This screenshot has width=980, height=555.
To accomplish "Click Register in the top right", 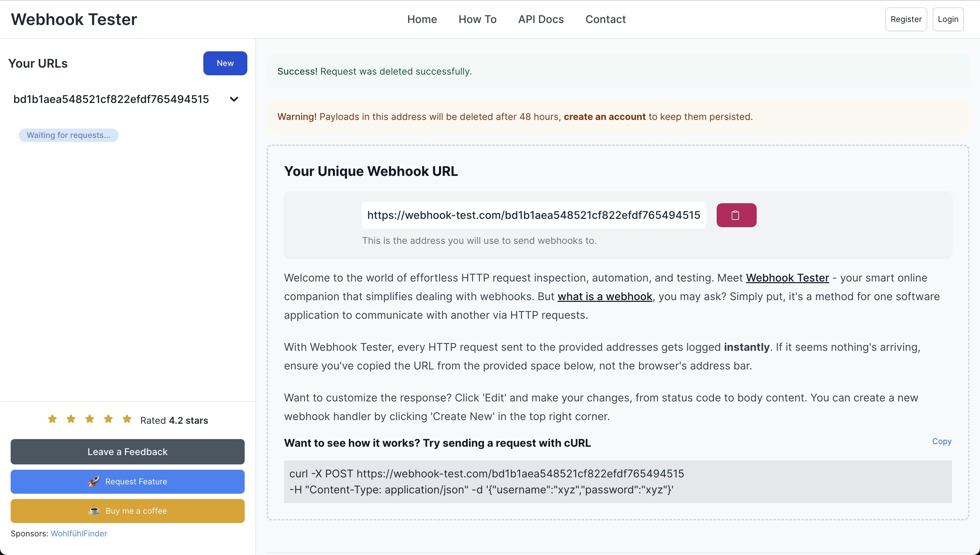I will point(906,19).
